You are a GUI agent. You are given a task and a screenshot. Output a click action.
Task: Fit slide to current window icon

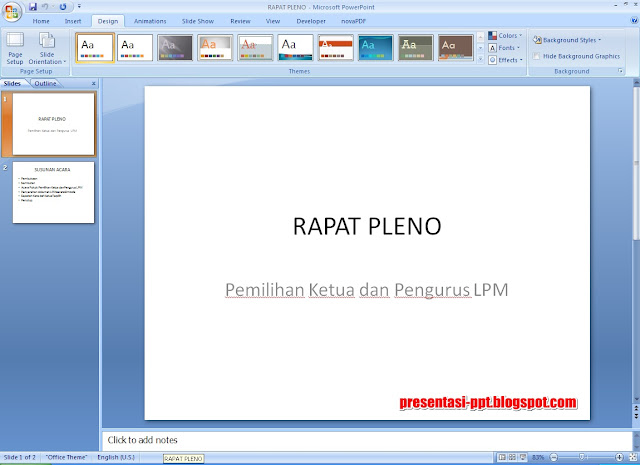pyautogui.click(x=630, y=457)
